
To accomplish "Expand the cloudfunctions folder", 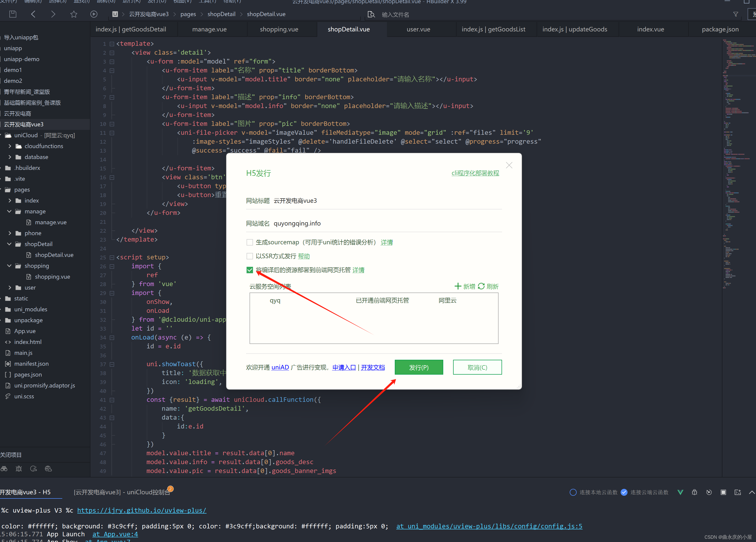I will pos(10,146).
